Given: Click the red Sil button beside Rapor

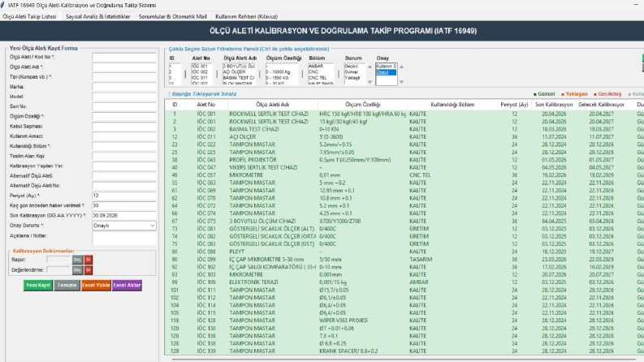Looking at the screenshot, I should [x=88, y=260].
